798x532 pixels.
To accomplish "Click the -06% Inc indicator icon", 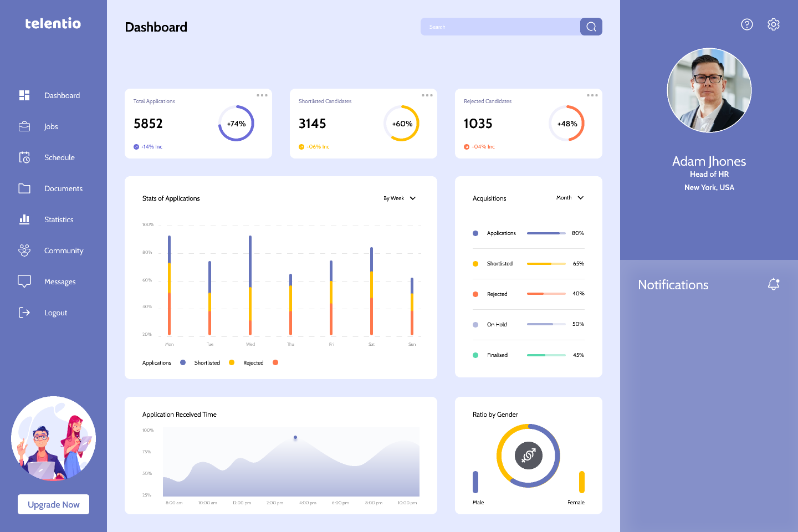I will (301, 147).
